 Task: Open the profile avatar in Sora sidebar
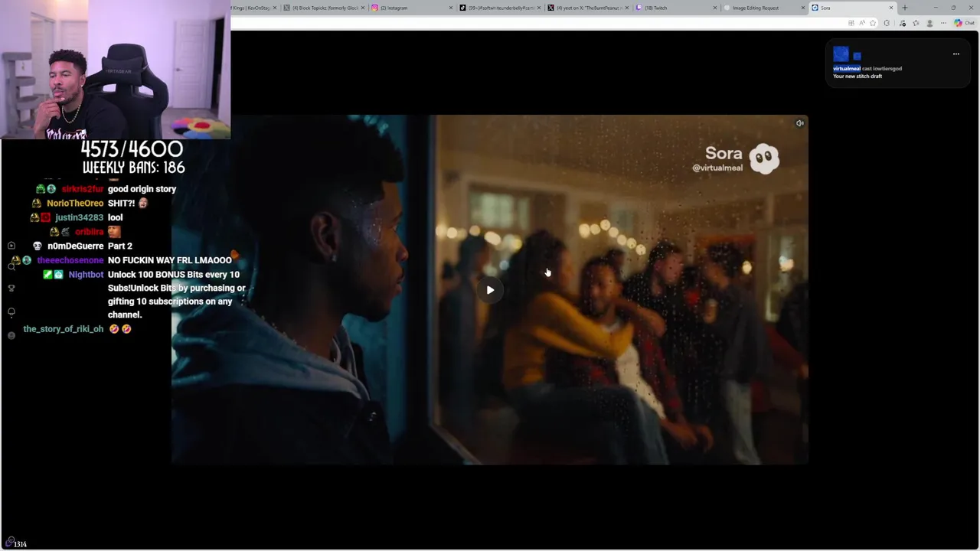[11, 335]
